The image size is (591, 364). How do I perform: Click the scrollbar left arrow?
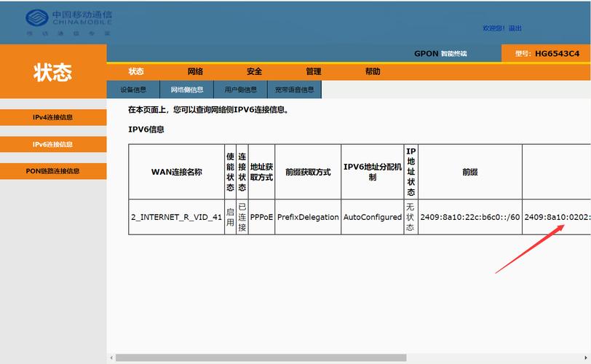point(111,357)
